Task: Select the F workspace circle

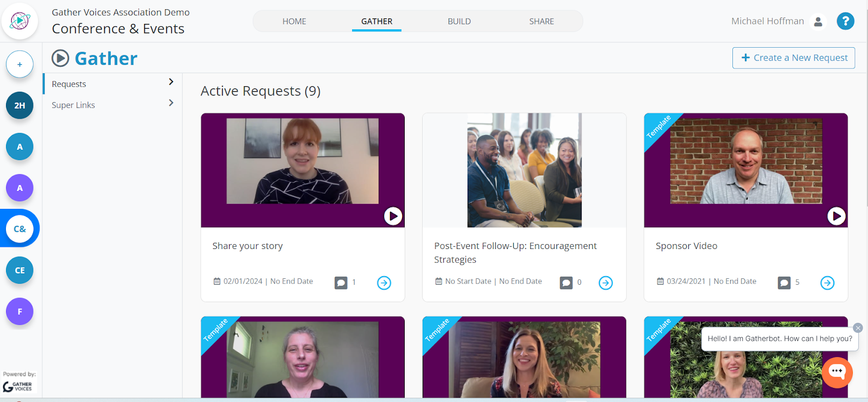Action: point(20,311)
